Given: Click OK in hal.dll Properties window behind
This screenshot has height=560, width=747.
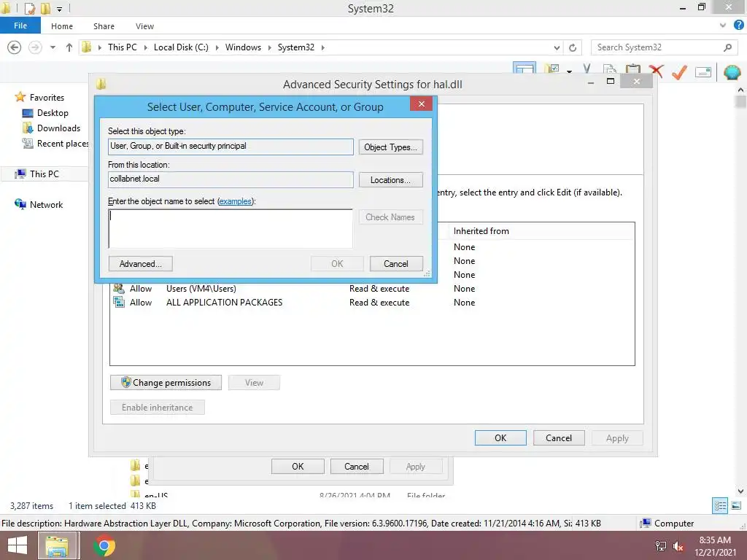Looking at the screenshot, I should point(298,466).
